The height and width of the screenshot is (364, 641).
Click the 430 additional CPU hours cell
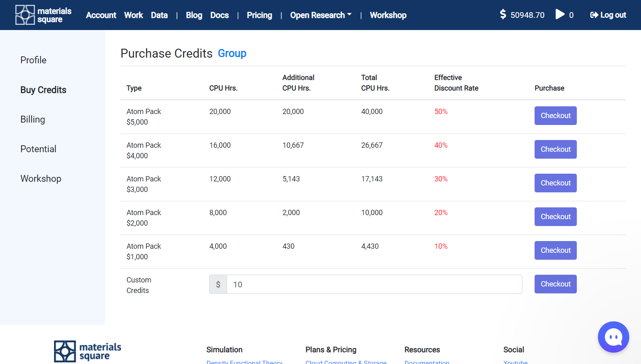tap(288, 246)
